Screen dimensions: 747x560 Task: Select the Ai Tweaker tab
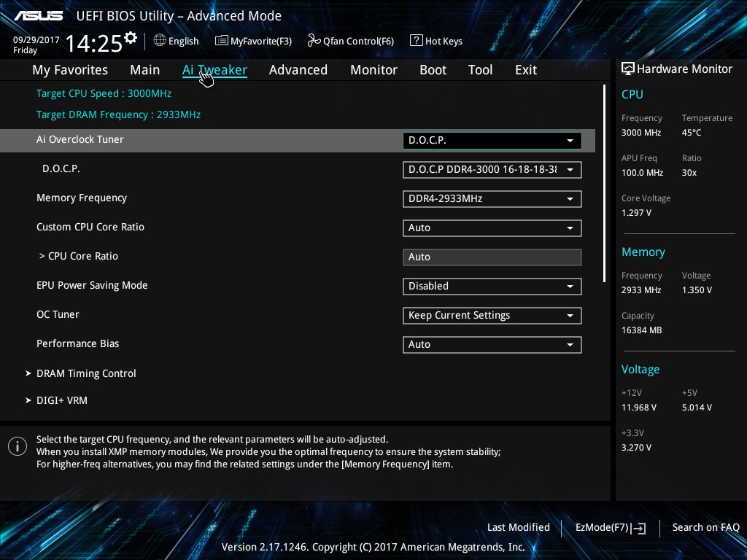click(214, 70)
